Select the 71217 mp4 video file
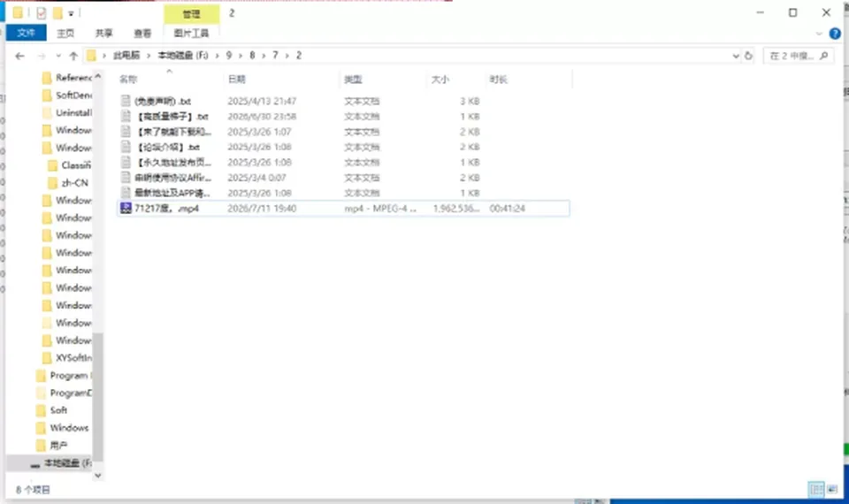 (343, 209)
